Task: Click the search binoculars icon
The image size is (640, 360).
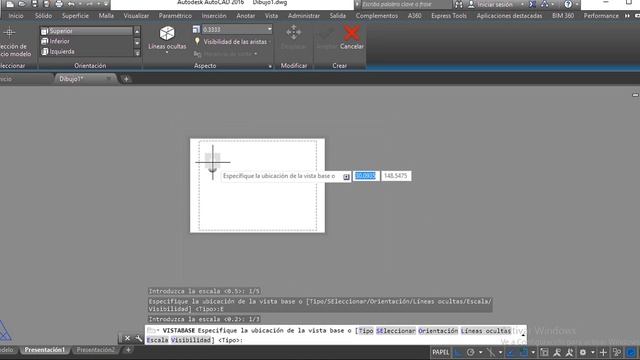Action: pyautogui.click(x=459, y=4)
